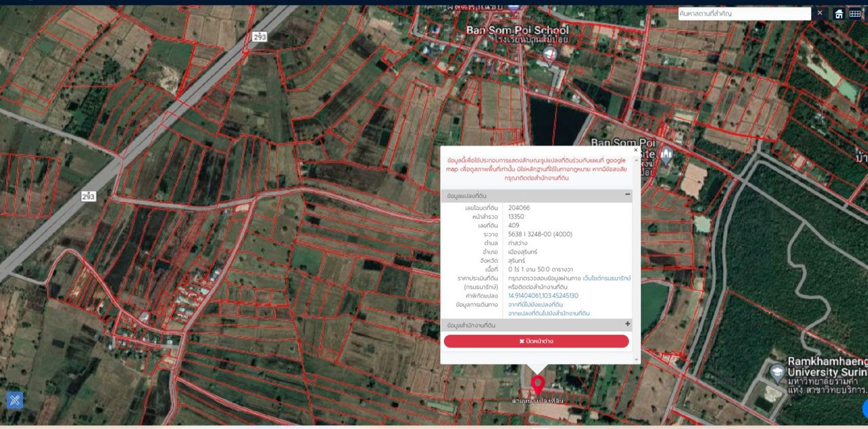Click the blue measurement tool icon at bottom left
The image size is (868, 429).
click(x=14, y=400)
